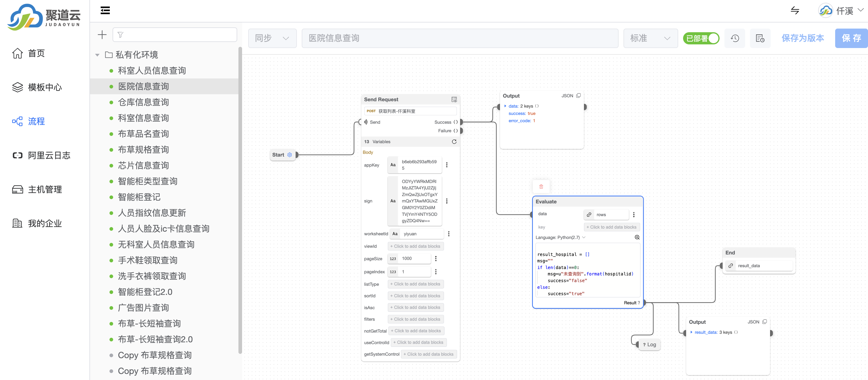
Task: Zoom the Evaluate code editor
Action: [x=637, y=237]
